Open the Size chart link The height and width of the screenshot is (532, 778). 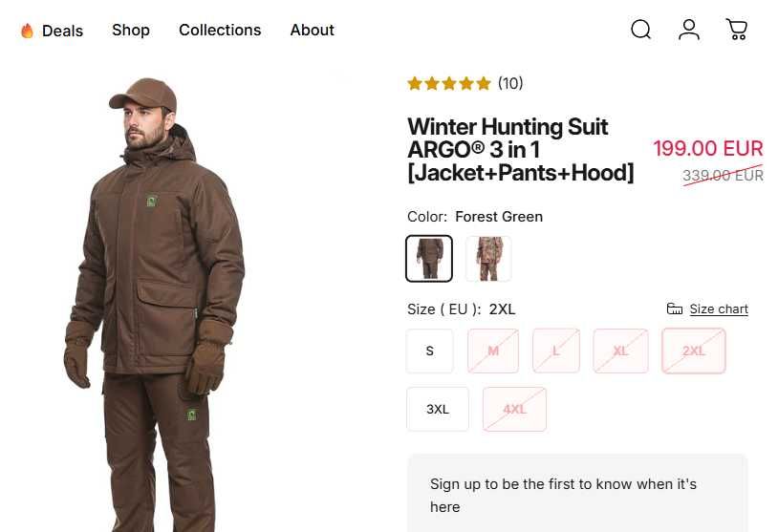click(x=719, y=309)
